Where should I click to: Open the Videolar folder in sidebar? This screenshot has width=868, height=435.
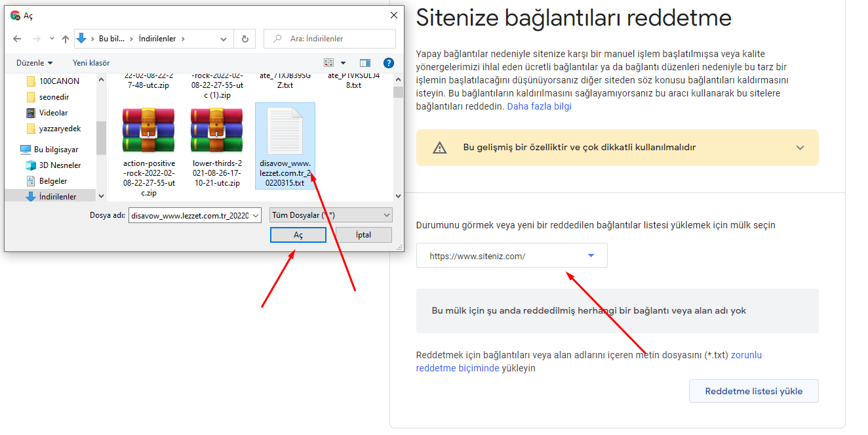[52, 112]
